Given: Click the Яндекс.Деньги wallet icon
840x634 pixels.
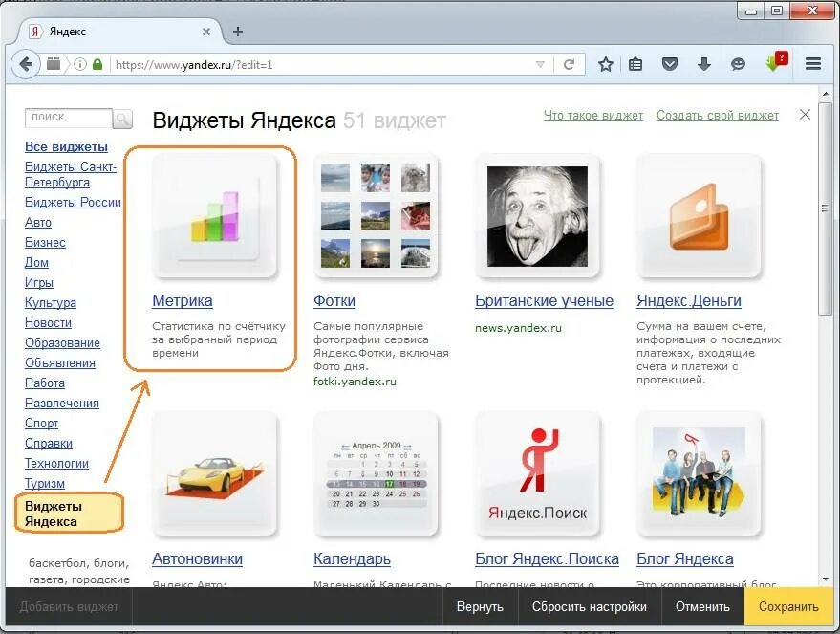Looking at the screenshot, I should click(700, 216).
